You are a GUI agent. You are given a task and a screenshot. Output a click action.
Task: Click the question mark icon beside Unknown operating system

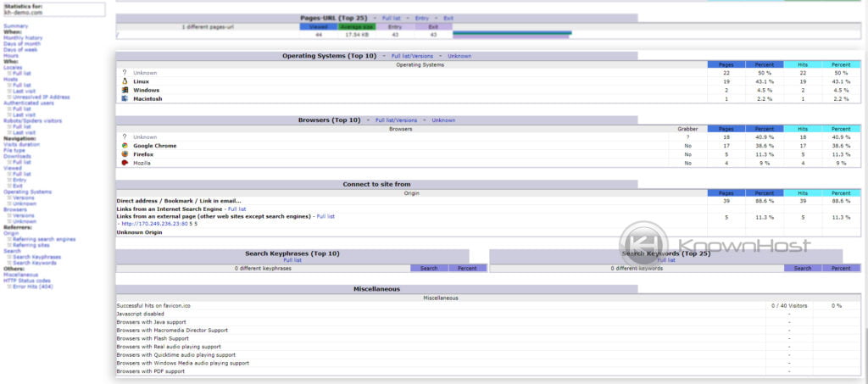(125, 73)
